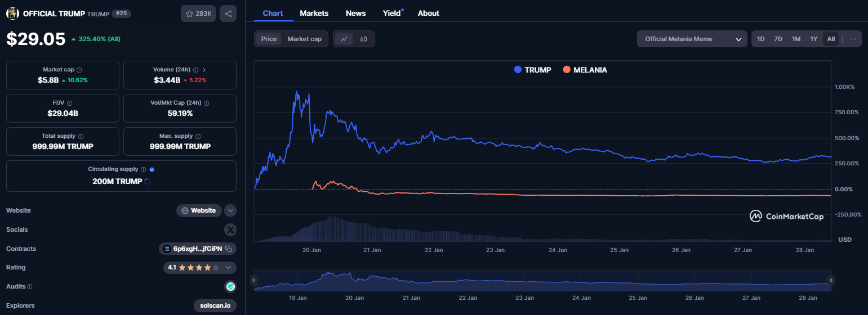Set chart range to 7D
The height and width of the screenshot is (315, 868).
(x=778, y=39)
